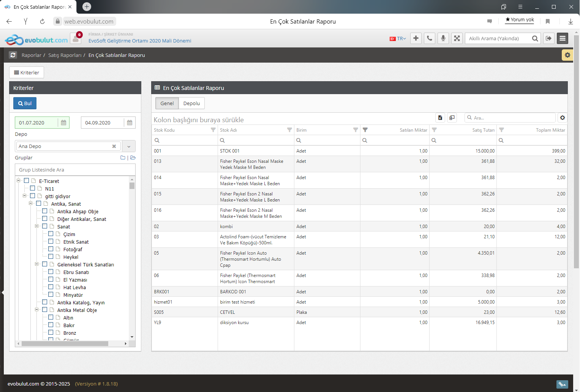The width and height of the screenshot is (580, 392).
Task: Click the plus icon in header toolbar
Action: [x=416, y=38]
